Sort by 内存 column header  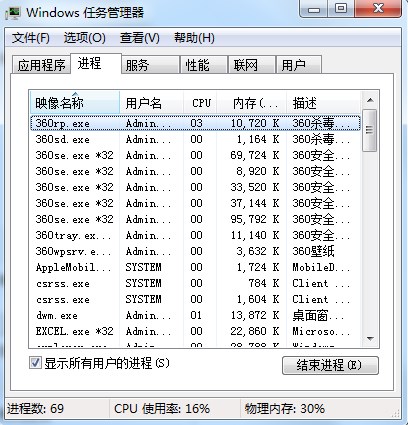[252, 103]
